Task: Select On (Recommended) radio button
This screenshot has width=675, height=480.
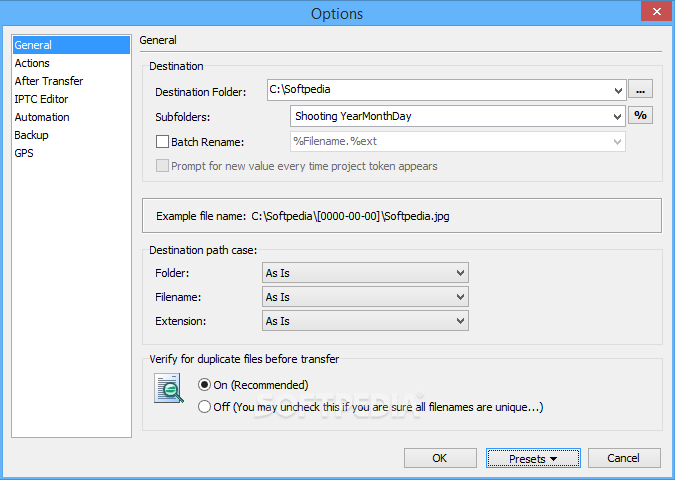Action: point(204,384)
